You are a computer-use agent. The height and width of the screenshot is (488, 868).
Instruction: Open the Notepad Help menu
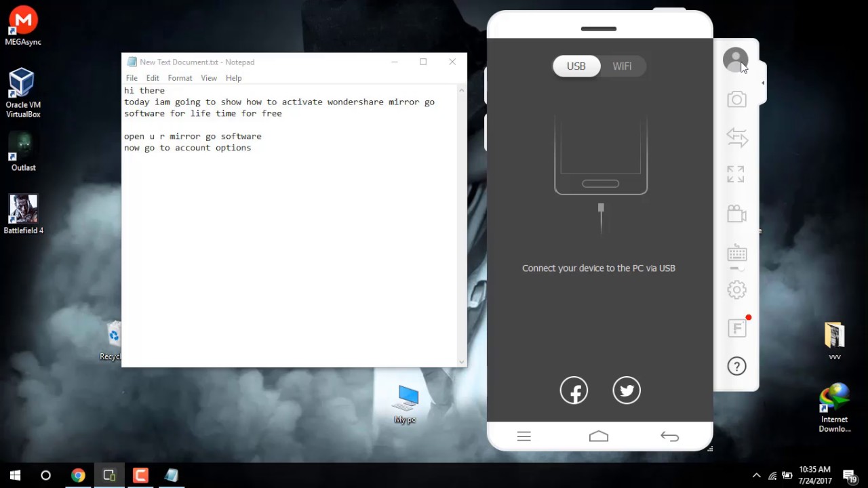233,78
